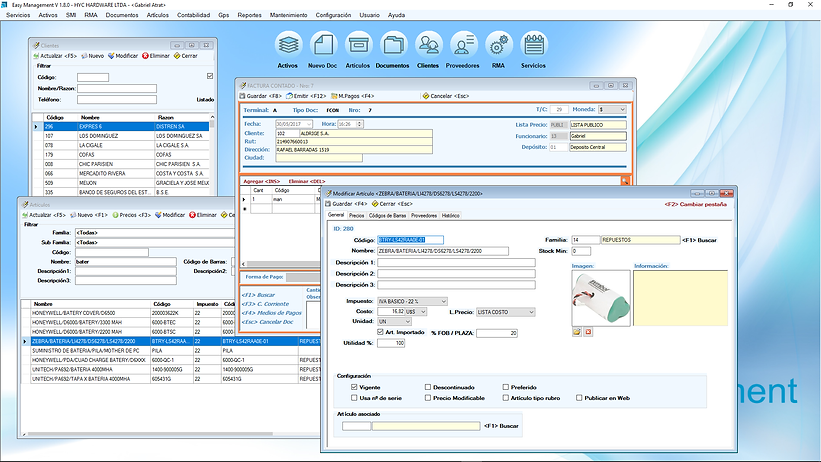Click <F1> Buscar next to Familia
Image resolution: width=821 pixels, height=462 pixels.
(x=700, y=240)
